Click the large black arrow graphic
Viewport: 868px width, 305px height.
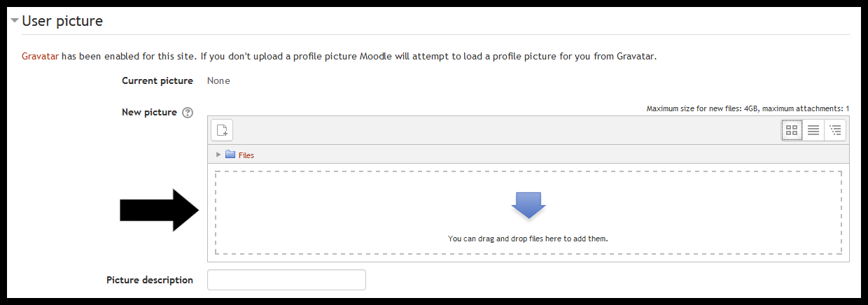160,210
